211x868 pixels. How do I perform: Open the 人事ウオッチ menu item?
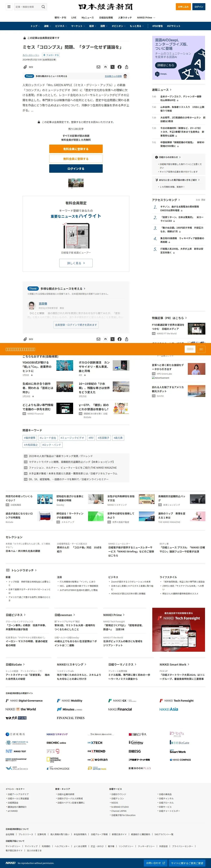click(x=125, y=18)
